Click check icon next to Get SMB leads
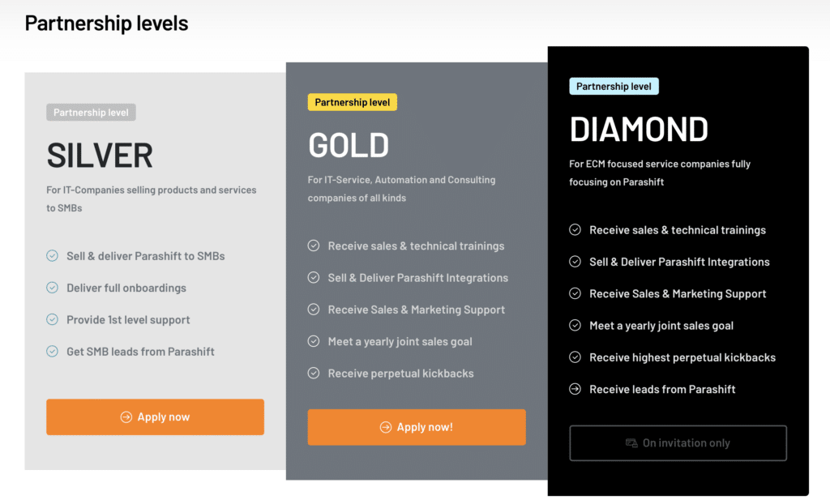This screenshot has width=830, height=504. pos(52,352)
